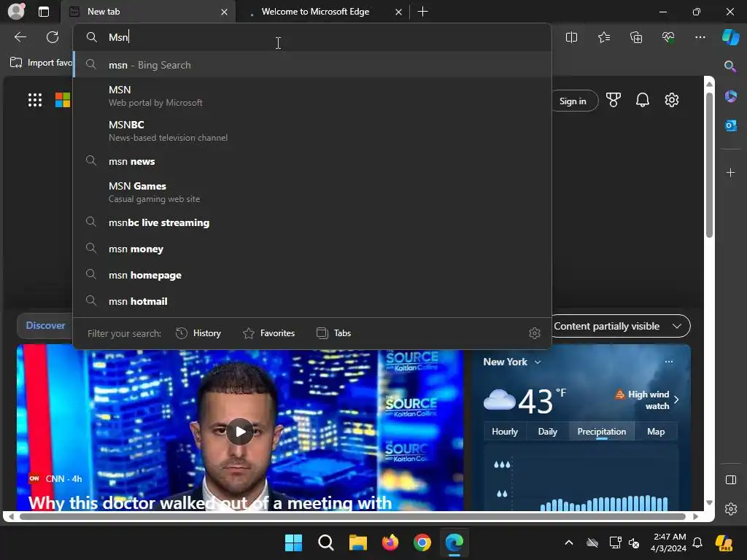Launch Firefox from taskbar

pyautogui.click(x=390, y=542)
